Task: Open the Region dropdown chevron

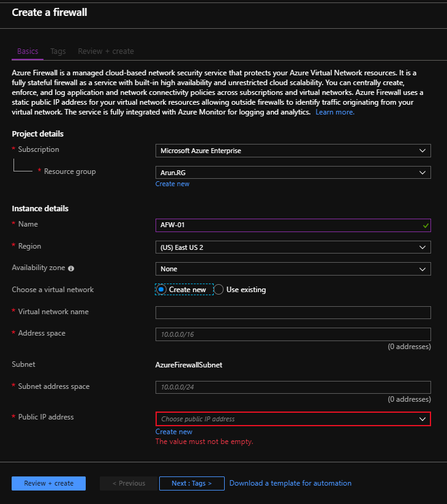Action: pos(423,247)
